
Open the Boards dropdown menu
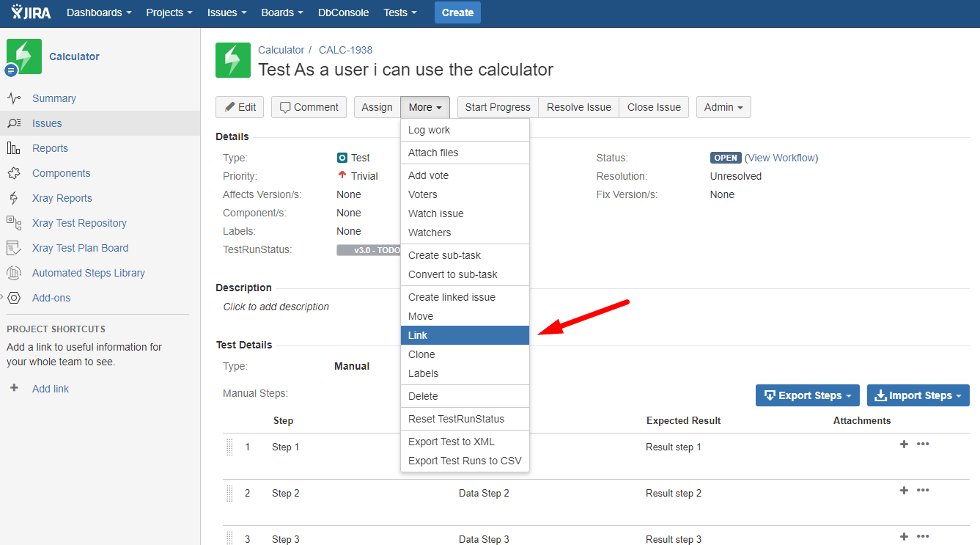point(282,12)
